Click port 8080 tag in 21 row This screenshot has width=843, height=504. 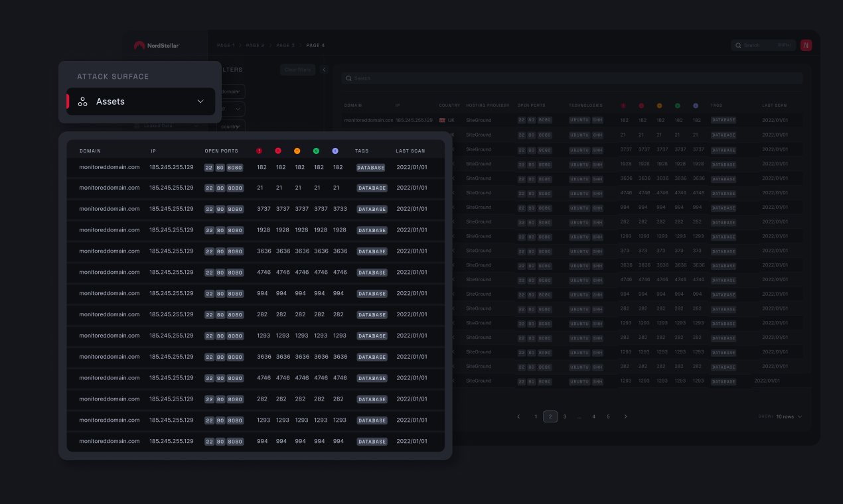coord(235,188)
